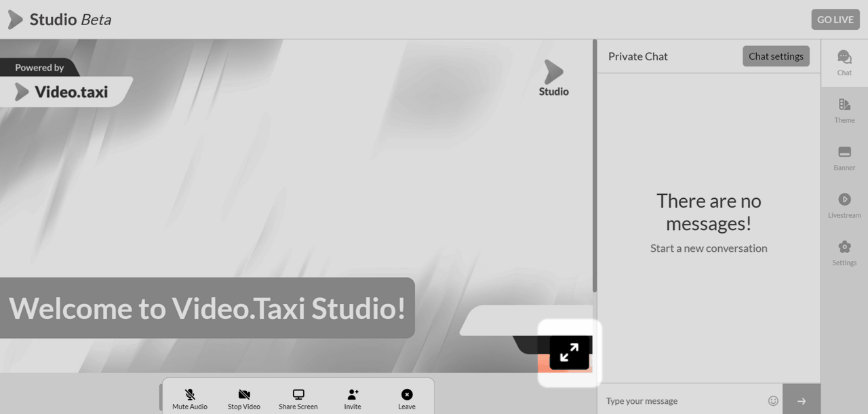This screenshot has height=414, width=868.
Task: Click the Studio Beta logo
Action: coord(60,20)
